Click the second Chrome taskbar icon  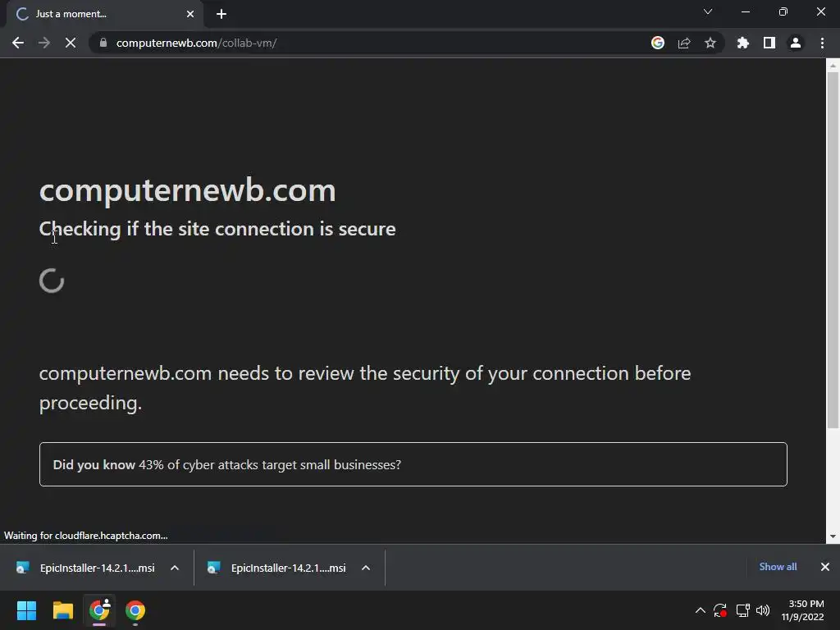pos(135,610)
